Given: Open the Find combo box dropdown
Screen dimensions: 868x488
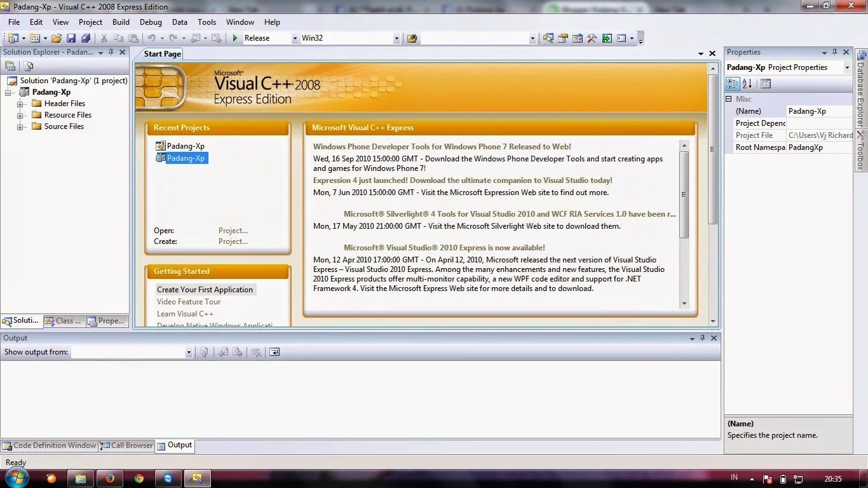Looking at the screenshot, I should (532, 39).
